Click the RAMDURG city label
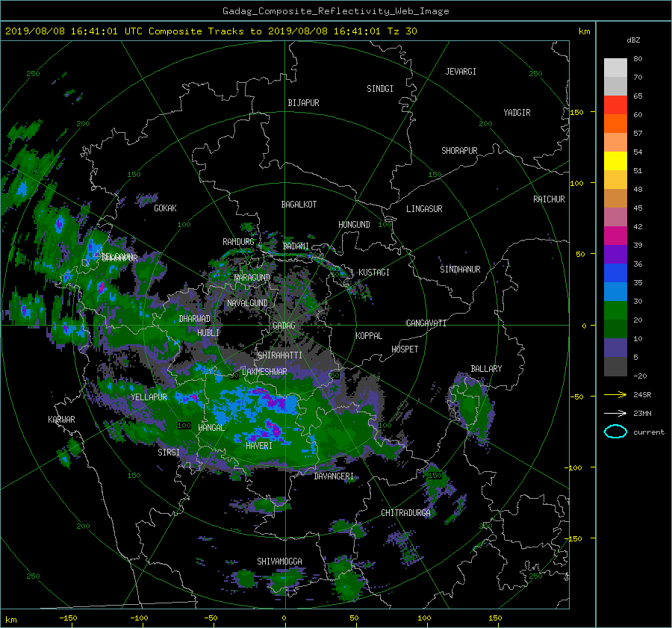Viewport: 672px width, 628px height. click(238, 242)
